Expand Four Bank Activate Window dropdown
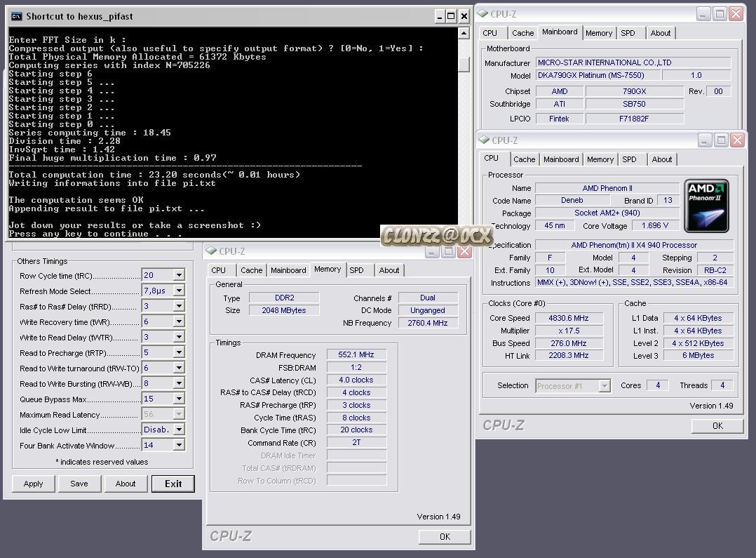Viewport: 756px width, 558px height. pyautogui.click(x=179, y=445)
